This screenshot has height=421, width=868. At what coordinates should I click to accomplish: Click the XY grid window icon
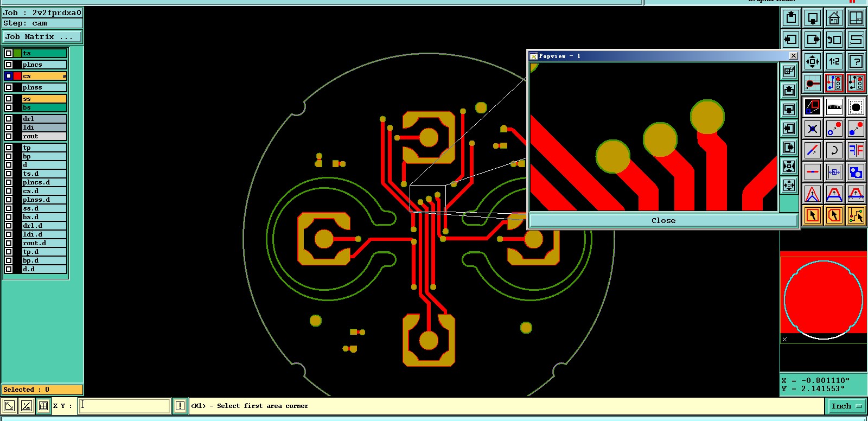tap(856, 18)
